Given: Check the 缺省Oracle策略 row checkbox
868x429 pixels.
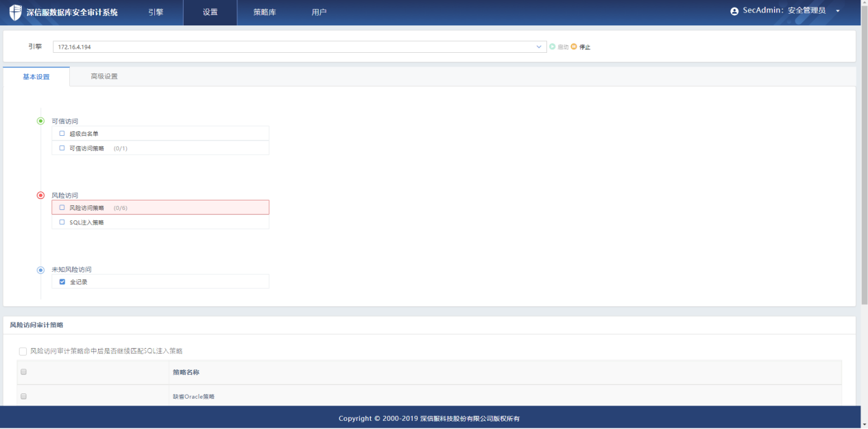Looking at the screenshot, I should tap(23, 396).
